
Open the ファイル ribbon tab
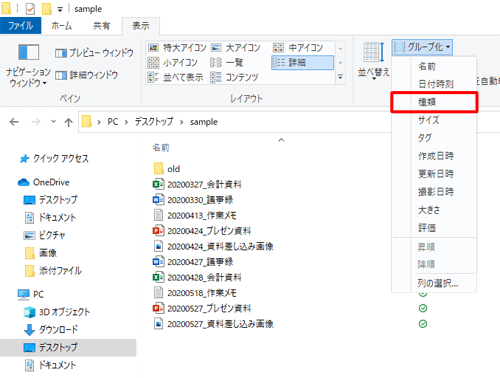20,26
